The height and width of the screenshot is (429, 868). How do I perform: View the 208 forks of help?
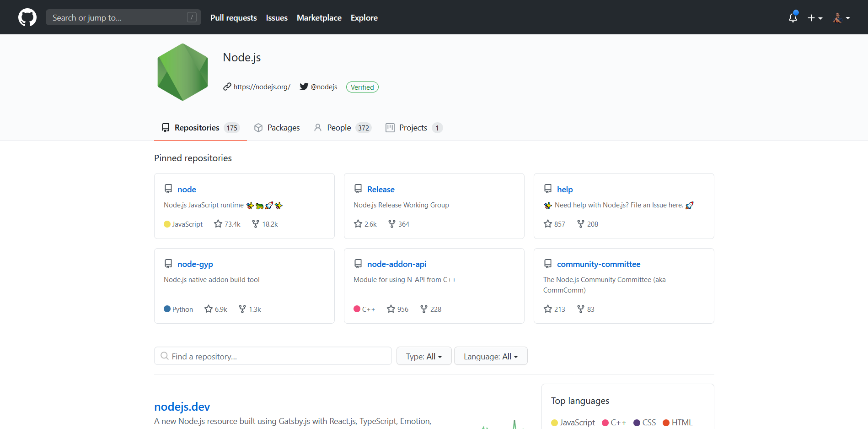coord(588,224)
